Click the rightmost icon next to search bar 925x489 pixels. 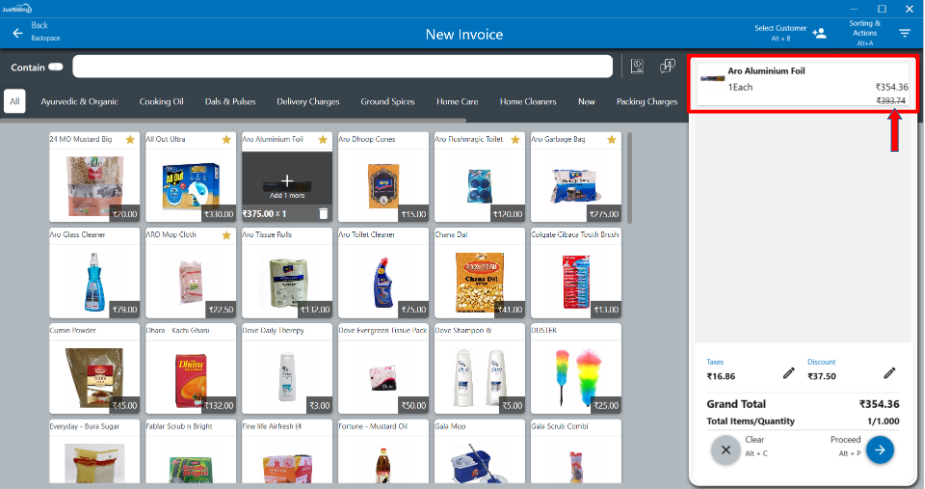coord(667,67)
